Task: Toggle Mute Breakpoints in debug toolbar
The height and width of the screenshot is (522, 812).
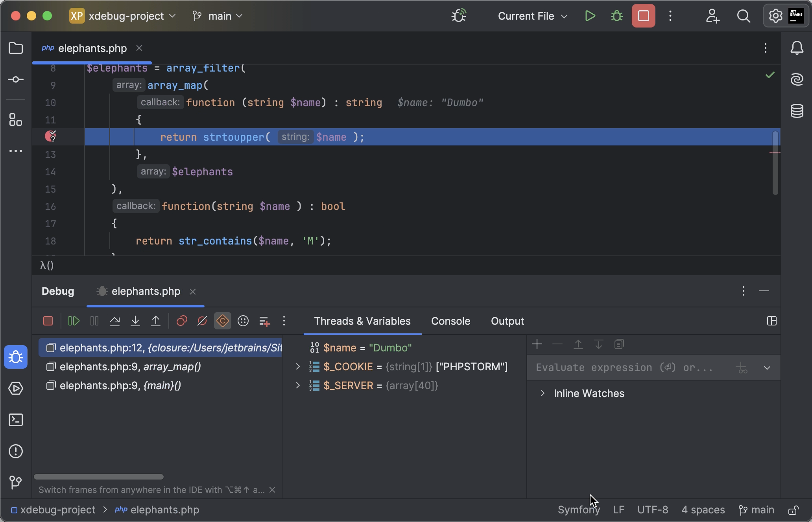Action: pos(202,321)
